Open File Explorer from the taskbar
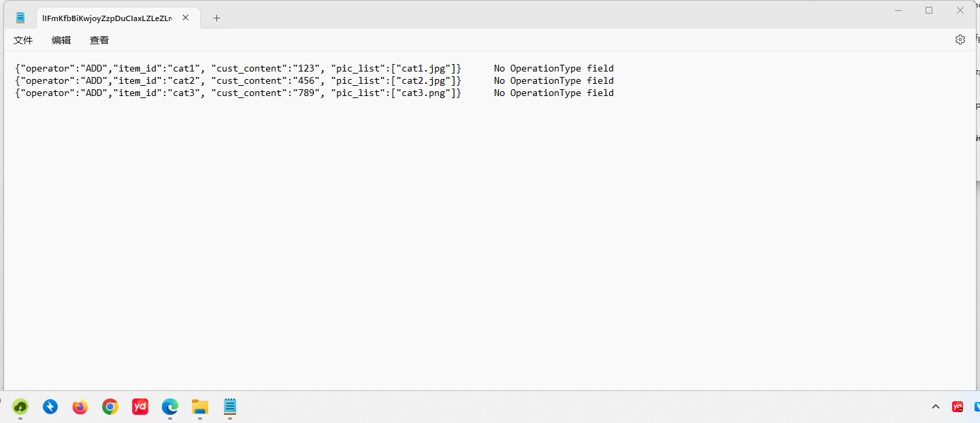Image resolution: width=980 pixels, height=423 pixels. [200, 407]
